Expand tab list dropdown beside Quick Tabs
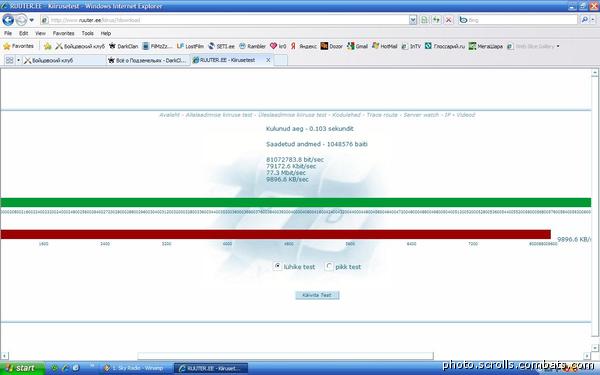 (x=18, y=60)
